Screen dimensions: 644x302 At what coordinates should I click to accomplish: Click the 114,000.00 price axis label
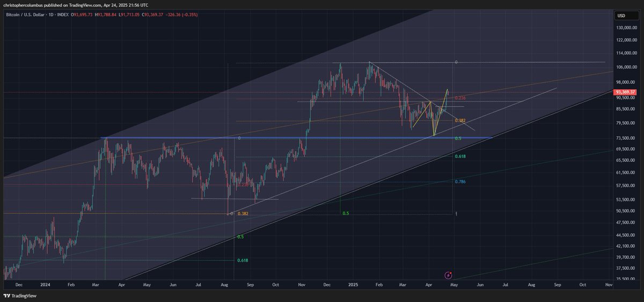click(627, 54)
